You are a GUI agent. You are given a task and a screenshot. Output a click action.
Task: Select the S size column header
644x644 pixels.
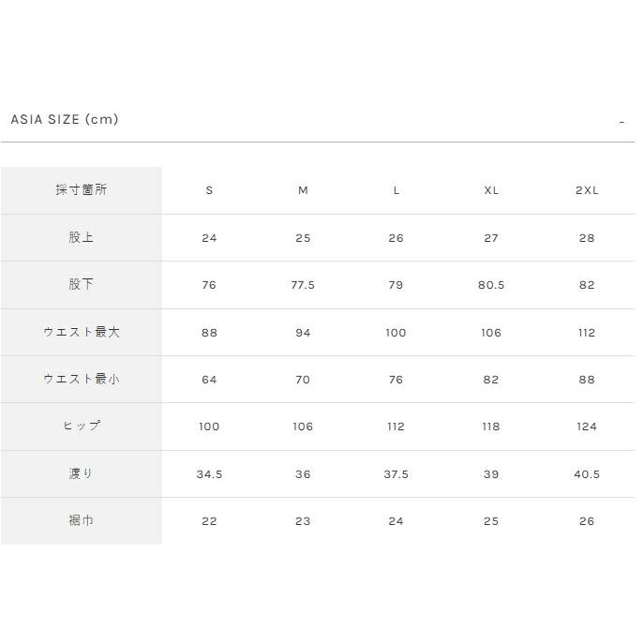pos(209,190)
